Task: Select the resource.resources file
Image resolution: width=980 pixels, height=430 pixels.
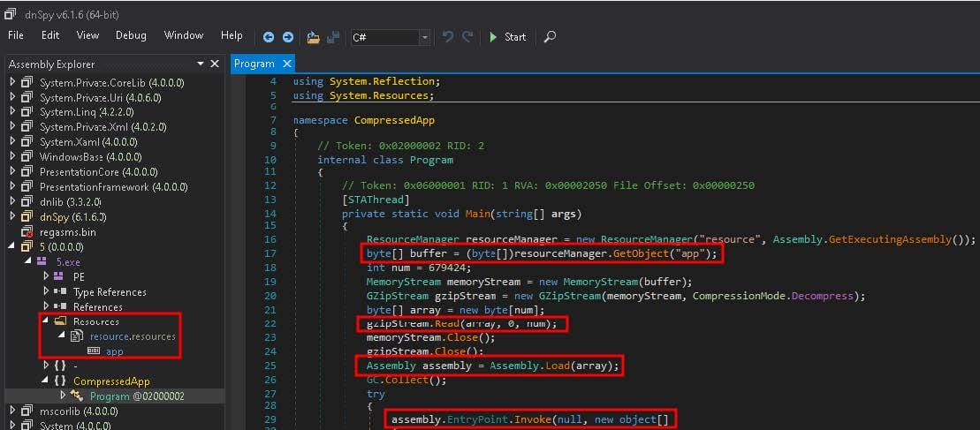Action: (x=133, y=336)
